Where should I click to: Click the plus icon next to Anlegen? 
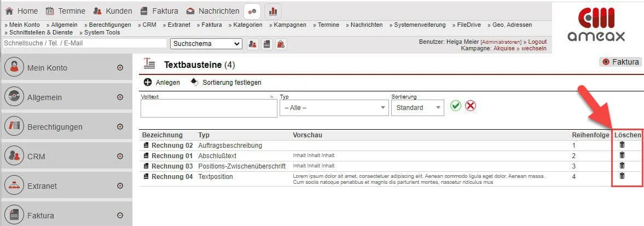(x=148, y=82)
